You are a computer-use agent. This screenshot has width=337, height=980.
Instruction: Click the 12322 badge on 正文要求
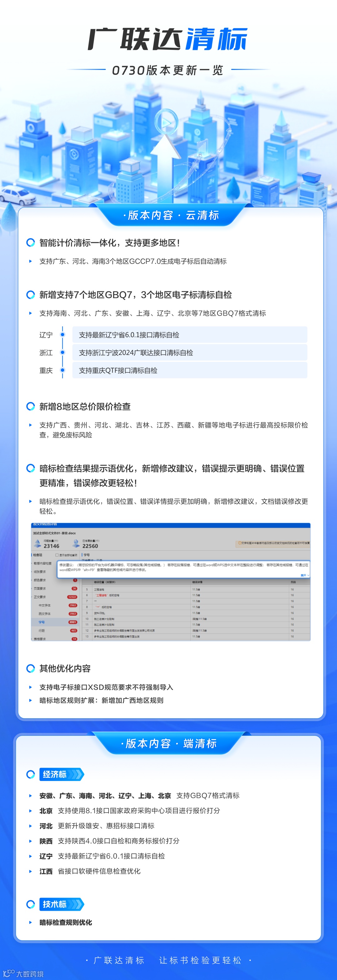tap(72, 597)
